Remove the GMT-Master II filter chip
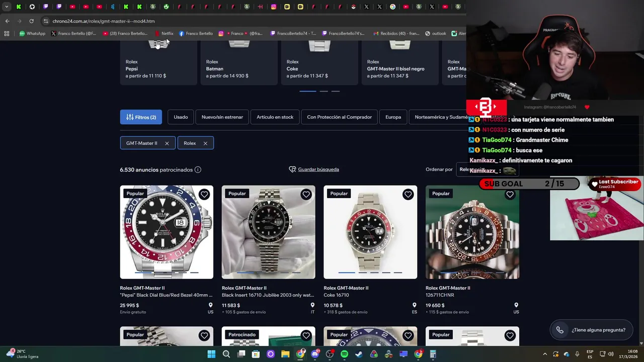This screenshot has height=362, width=644. (167, 143)
